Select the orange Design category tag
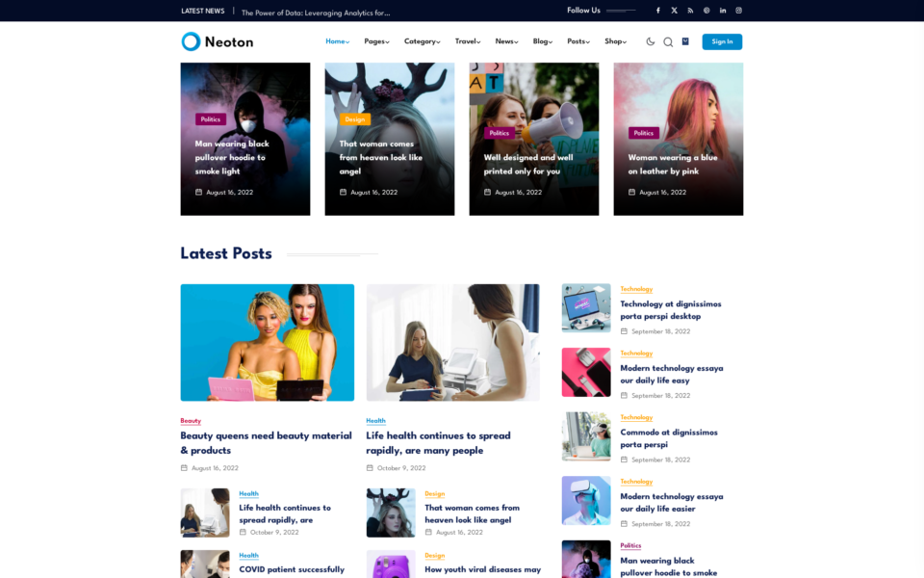The width and height of the screenshot is (924, 578). [355, 119]
